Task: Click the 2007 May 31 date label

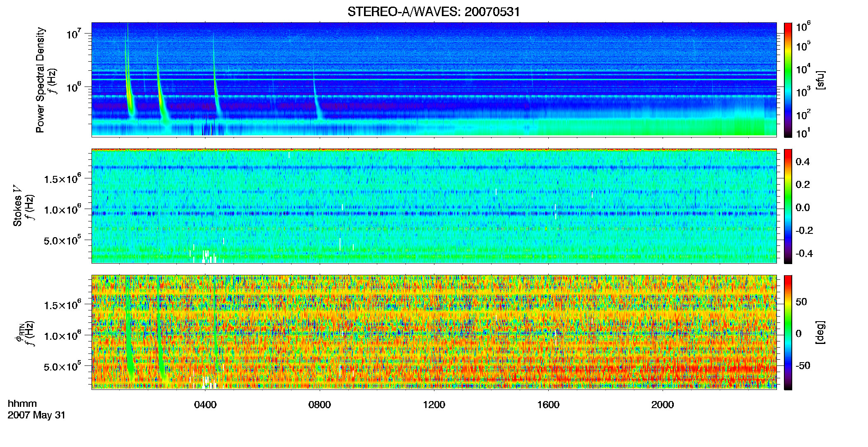Action: pyautogui.click(x=36, y=415)
